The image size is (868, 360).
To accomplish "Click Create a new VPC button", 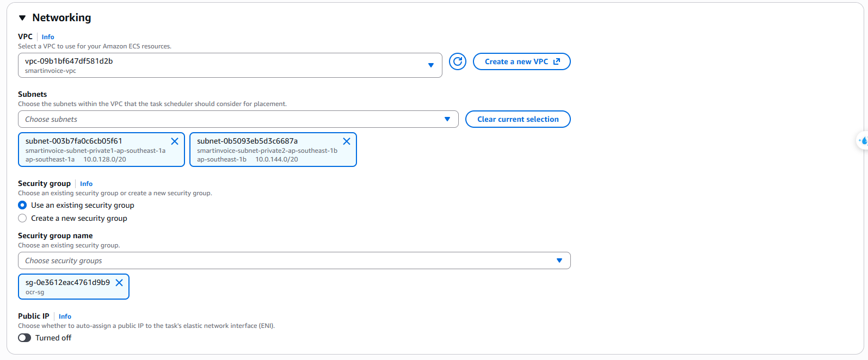I will pyautogui.click(x=521, y=61).
